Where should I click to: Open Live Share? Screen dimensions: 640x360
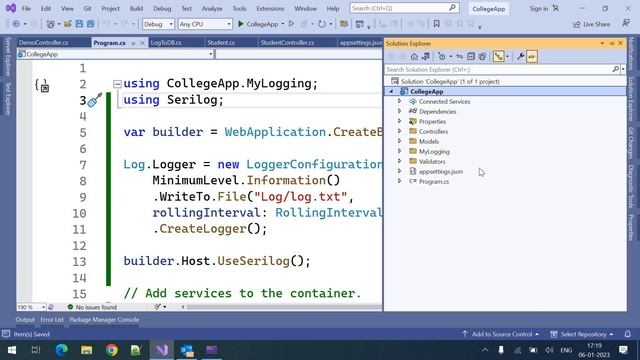click(x=591, y=24)
